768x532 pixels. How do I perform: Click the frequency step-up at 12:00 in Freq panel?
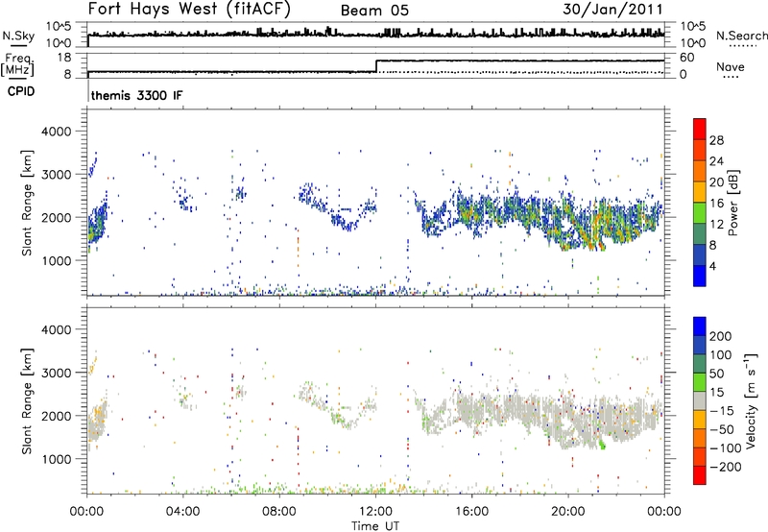coord(376,66)
